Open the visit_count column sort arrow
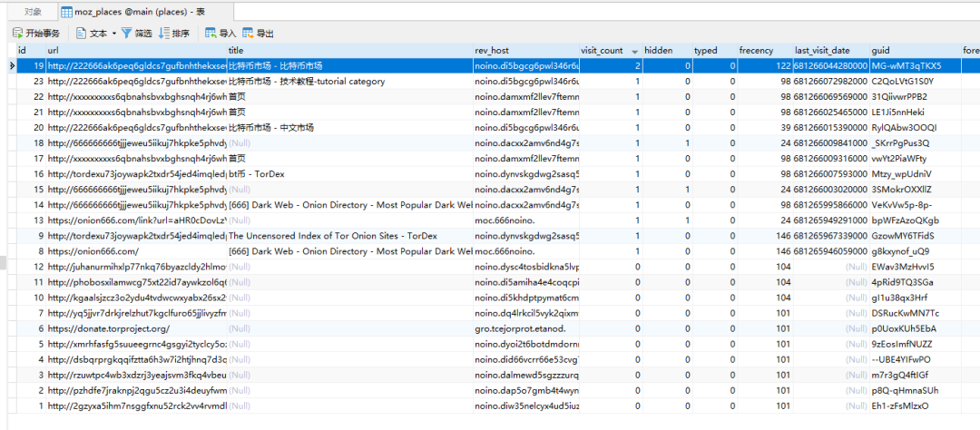The height and width of the screenshot is (430, 980). tap(634, 51)
